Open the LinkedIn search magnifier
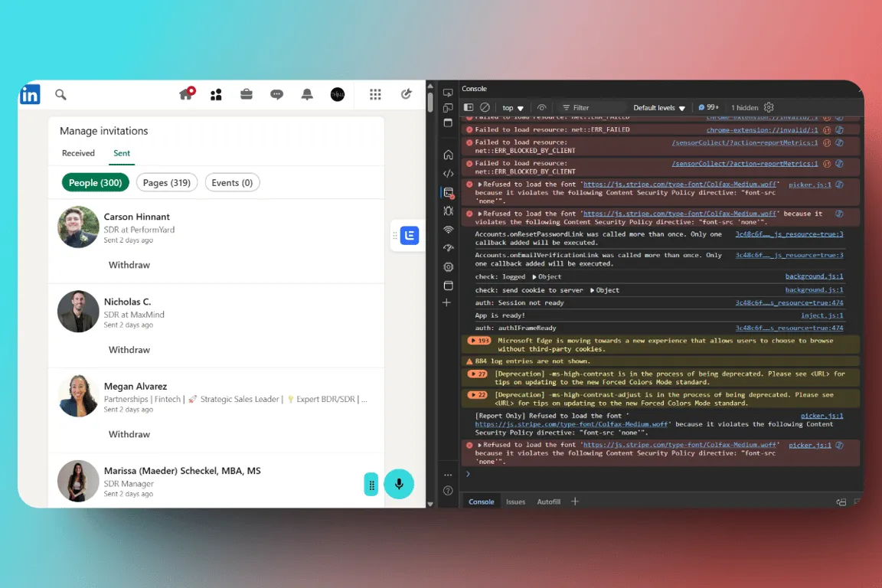 [60, 94]
